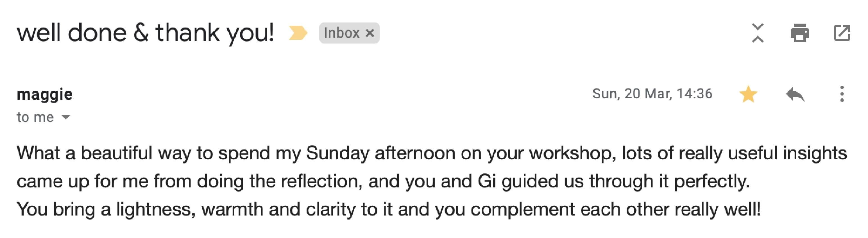Reply to maggie's email
Viewport: 868px width, 238px height.
pyautogui.click(x=795, y=94)
